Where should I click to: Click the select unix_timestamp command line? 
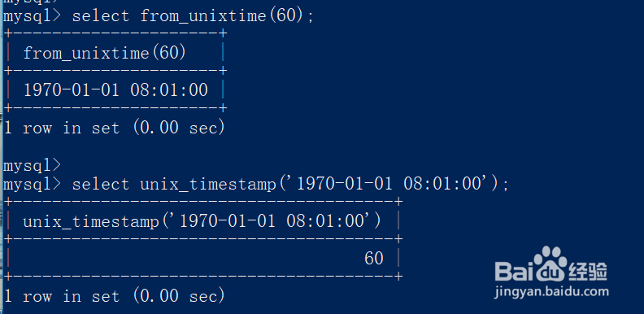click(256, 185)
